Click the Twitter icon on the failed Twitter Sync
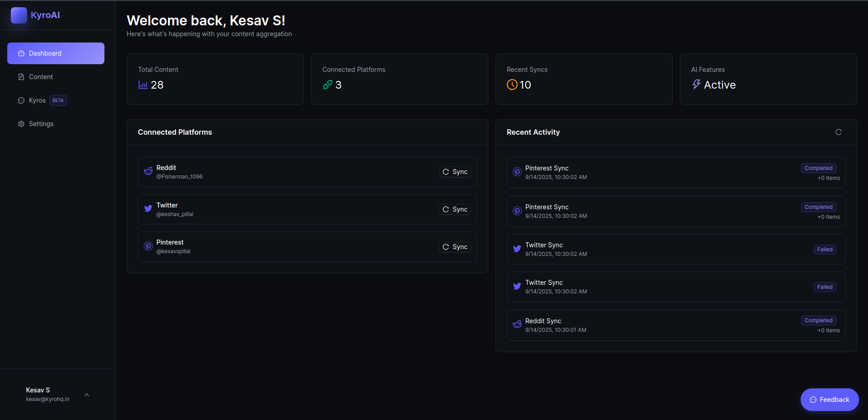The height and width of the screenshot is (420, 868). 517,249
